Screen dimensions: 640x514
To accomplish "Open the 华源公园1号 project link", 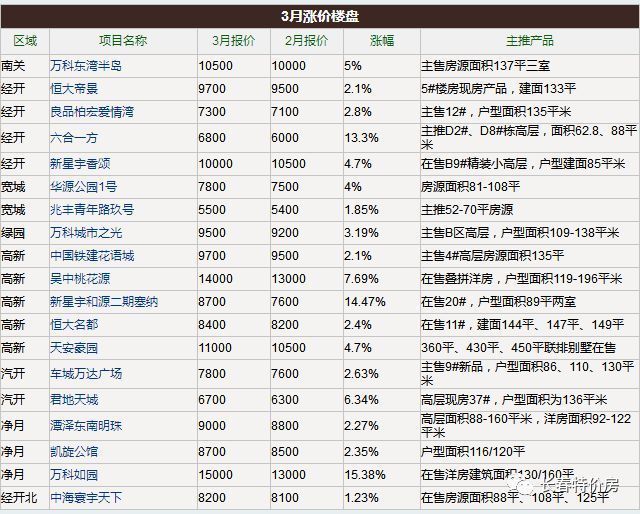I will tap(84, 187).
